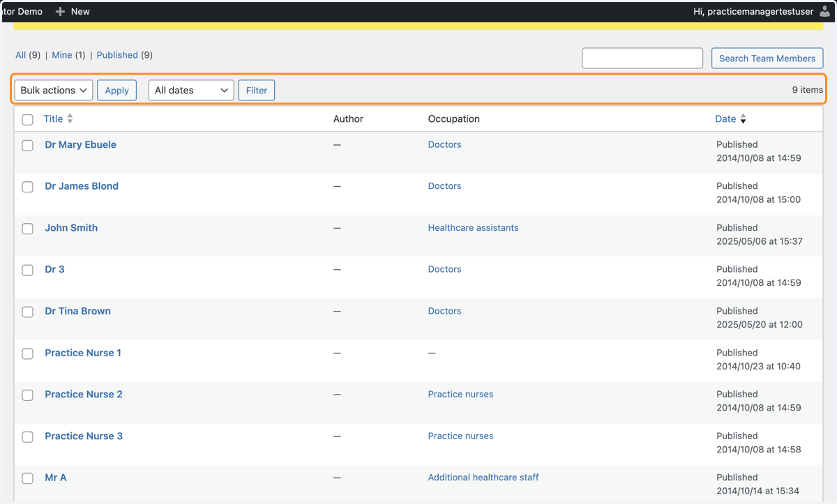837x504 pixels.
Task: Click the 9 items count text
Action: coord(808,90)
